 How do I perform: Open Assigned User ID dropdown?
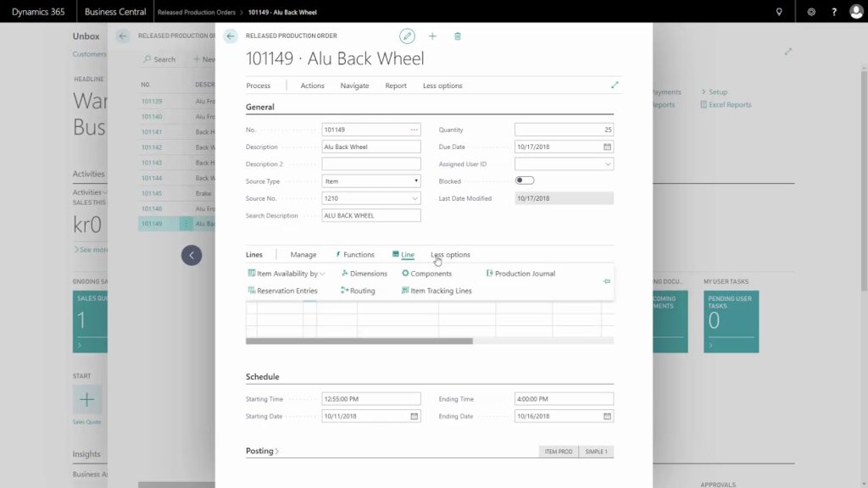[x=607, y=164]
